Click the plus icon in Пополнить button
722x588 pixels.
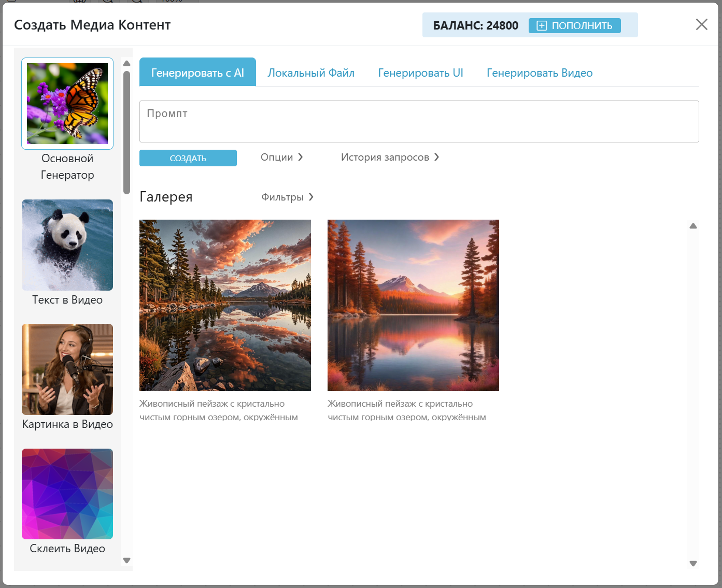[542, 26]
